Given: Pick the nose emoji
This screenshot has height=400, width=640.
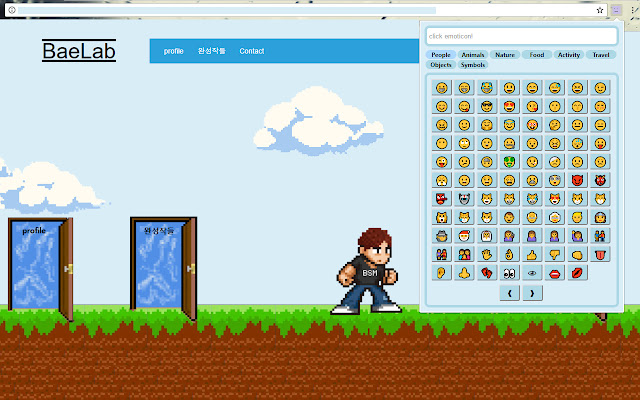Looking at the screenshot, I should [x=464, y=273].
